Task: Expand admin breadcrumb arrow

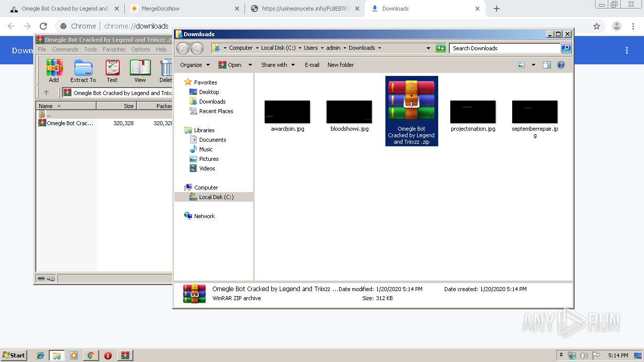Action: 345,48
